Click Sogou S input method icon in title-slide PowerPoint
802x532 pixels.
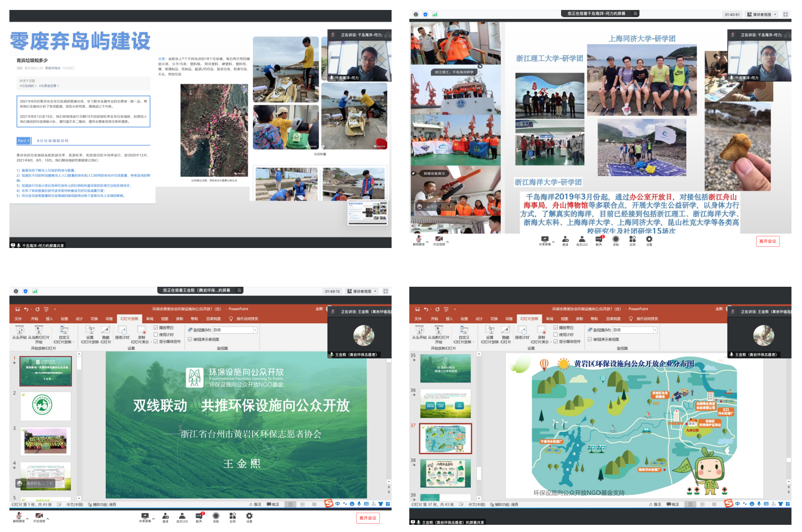329,503
